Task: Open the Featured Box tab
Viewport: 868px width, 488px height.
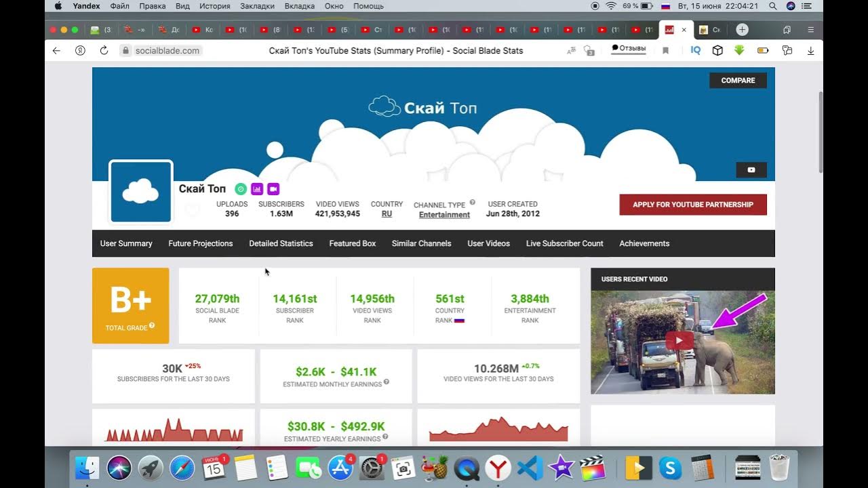Action: click(353, 243)
